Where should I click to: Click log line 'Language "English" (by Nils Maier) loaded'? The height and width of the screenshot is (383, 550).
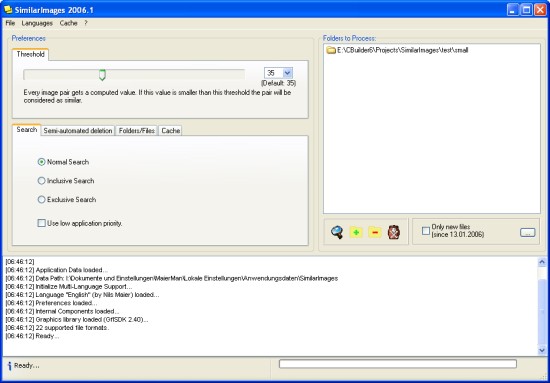point(82,295)
